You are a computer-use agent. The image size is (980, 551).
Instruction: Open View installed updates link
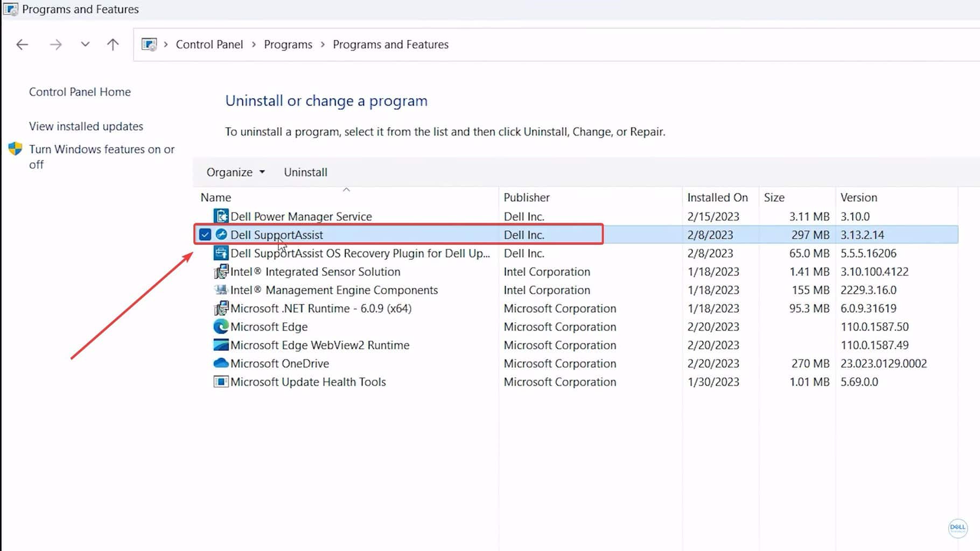pyautogui.click(x=86, y=126)
